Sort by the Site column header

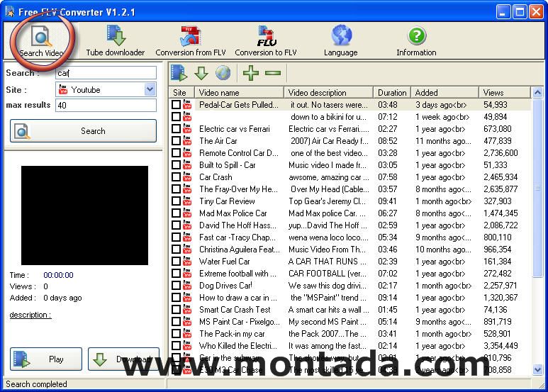181,93
